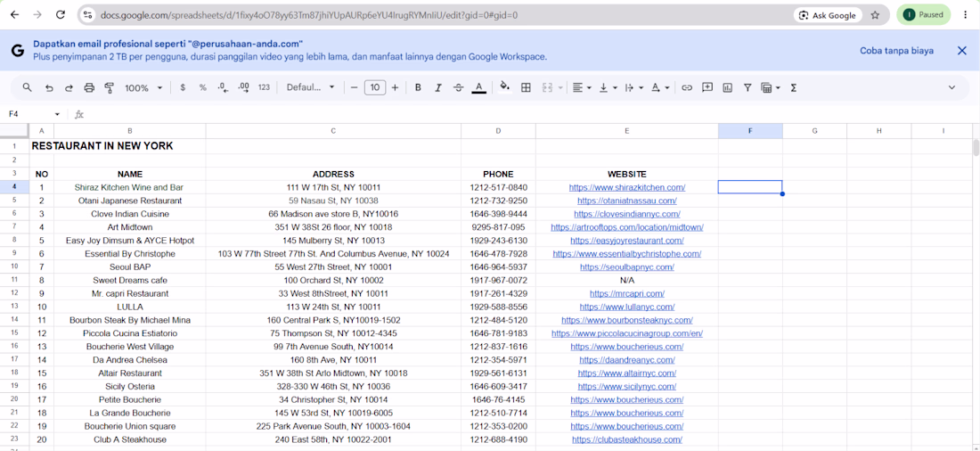
Task: Increase decimal places icon
Action: pos(244,87)
